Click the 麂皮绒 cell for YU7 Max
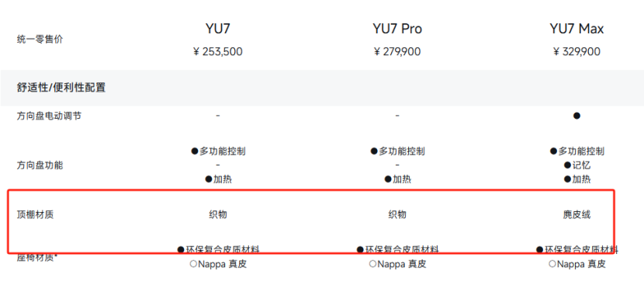 576,214
